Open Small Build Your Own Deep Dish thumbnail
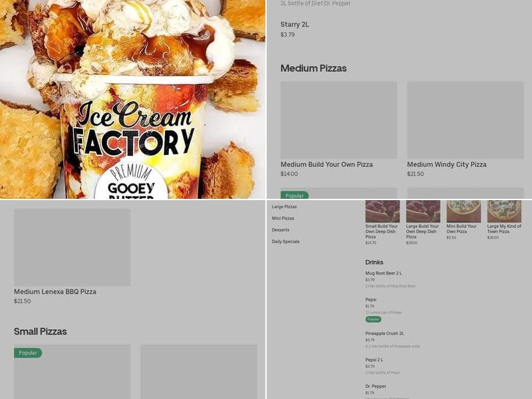 coord(382,211)
